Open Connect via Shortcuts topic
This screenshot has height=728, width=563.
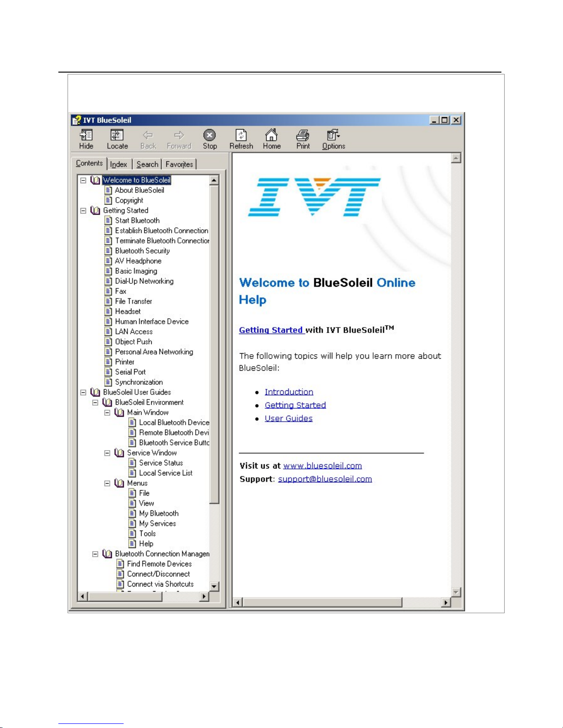(160, 584)
